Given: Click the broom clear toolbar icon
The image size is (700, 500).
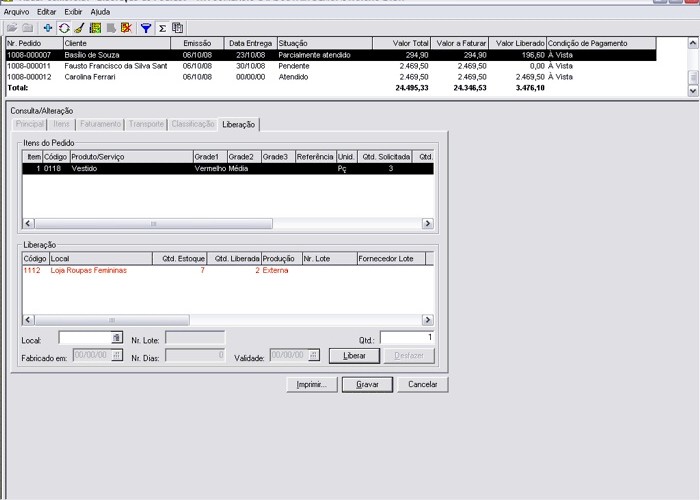Looking at the screenshot, I should coord(79,28).
